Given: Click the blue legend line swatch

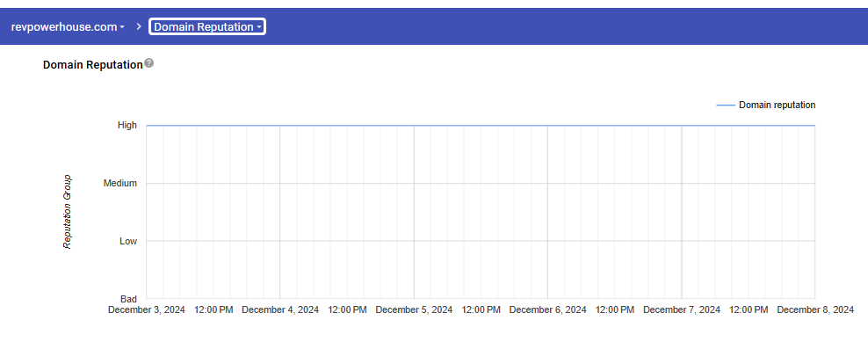Looking at the screenshot, I should point(725,105).
